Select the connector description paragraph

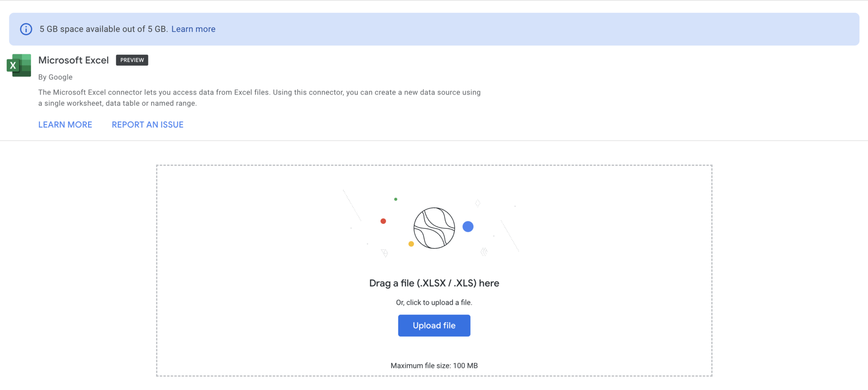pyautogui.click(x=259, y=97)
